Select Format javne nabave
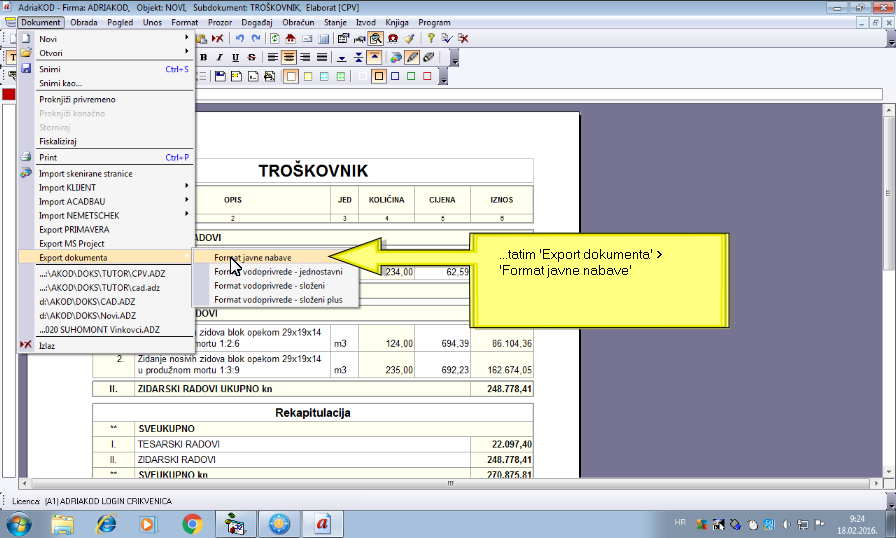 [x=275, y=258]
